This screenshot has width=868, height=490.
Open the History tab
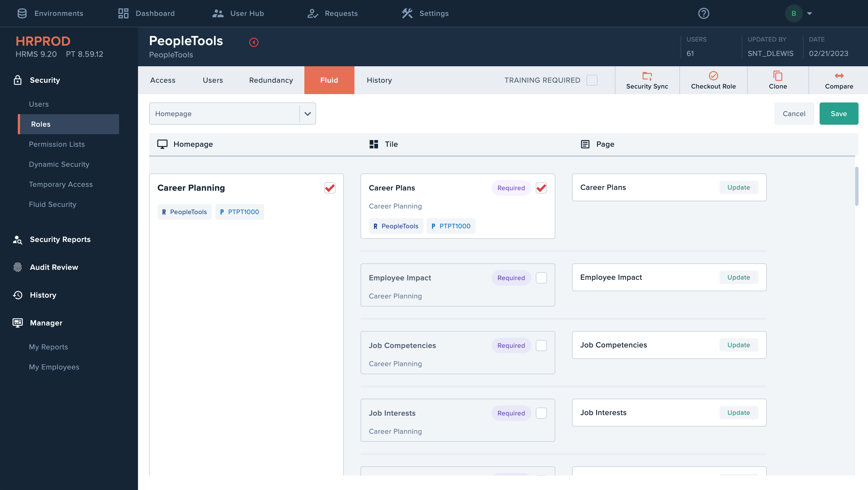point(379,80)
